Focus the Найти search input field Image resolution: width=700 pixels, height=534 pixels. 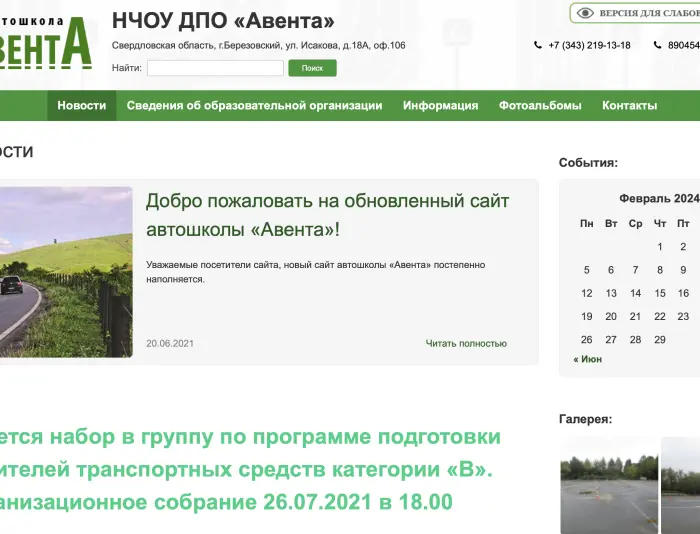pos(215,68)
